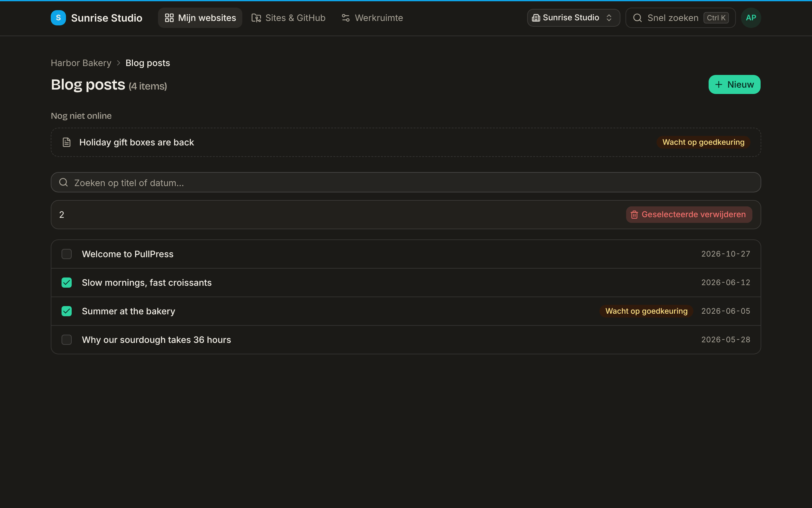Image resolution: width=812 pixels, height=508 pixels.
Task: Click the building icon in workspace switcher
Action: 536,18
